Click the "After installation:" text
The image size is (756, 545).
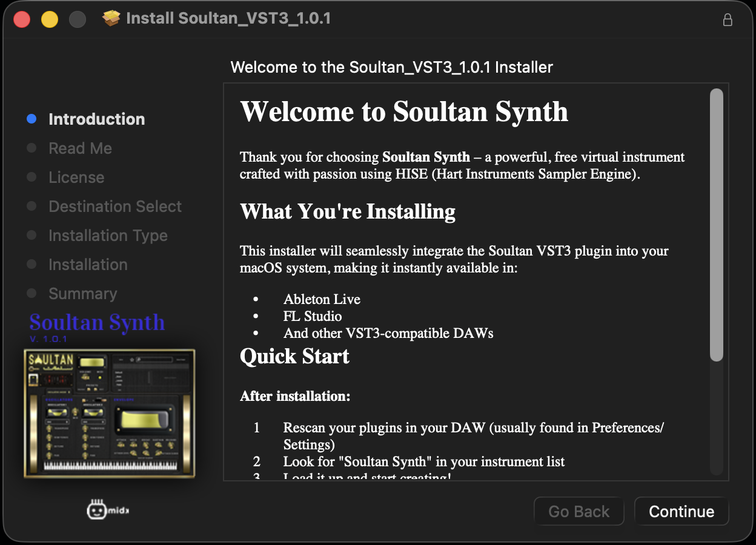[295, 396]
